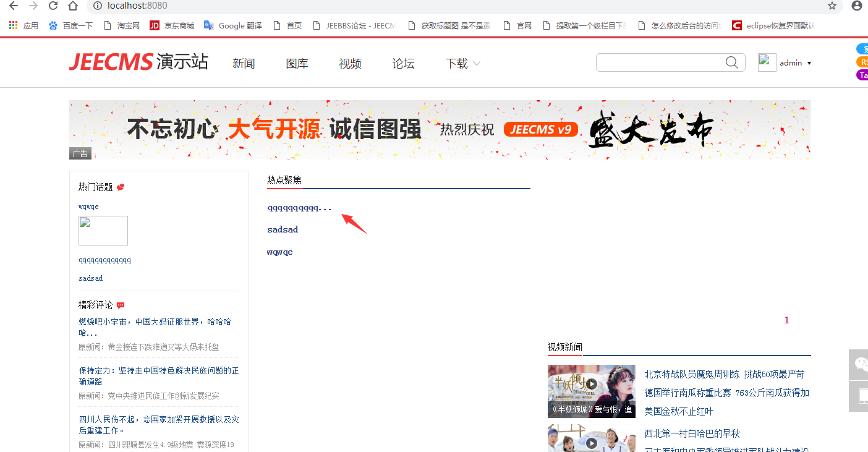Screen dimensions: 868x452
Task: Open the Chrome profile avatar icon
Action: coord(857,6)
